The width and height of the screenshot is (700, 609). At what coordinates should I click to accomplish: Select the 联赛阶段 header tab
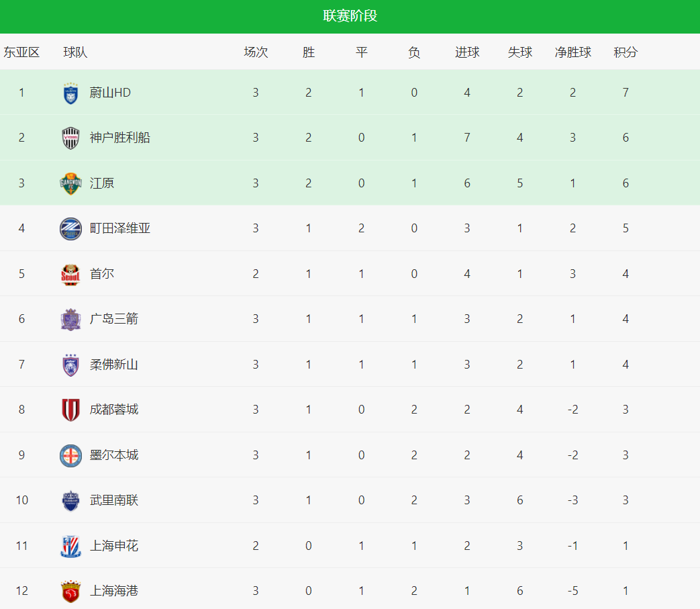(x=350, y=16)
